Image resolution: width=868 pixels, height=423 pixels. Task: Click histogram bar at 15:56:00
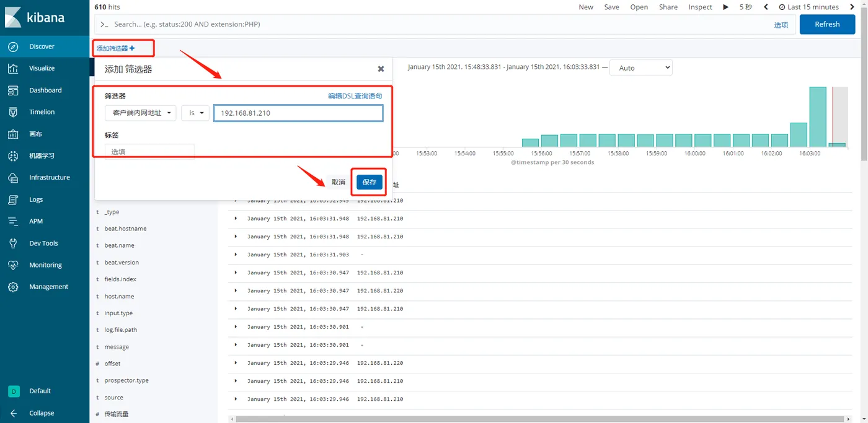(549, 141)
